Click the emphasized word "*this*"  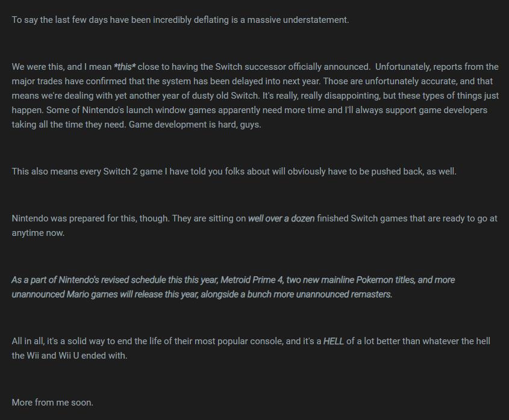(124, 67)
